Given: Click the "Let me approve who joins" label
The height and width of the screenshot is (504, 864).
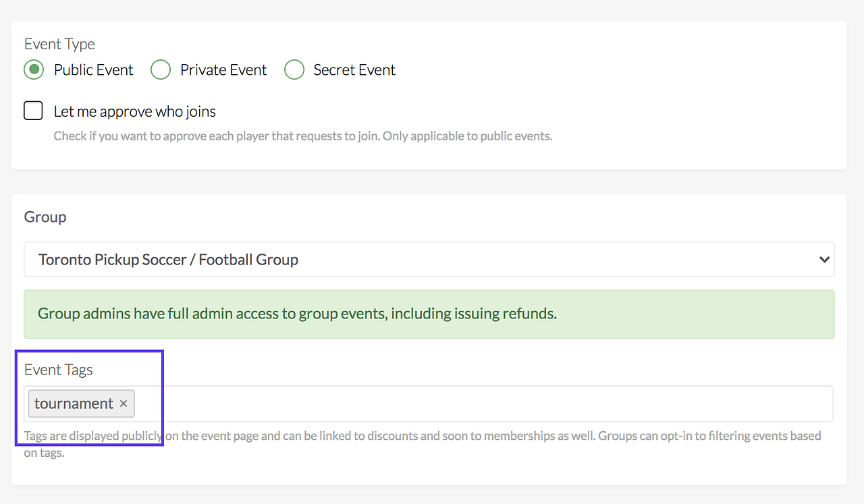Looking at the screenshot, I should [135, 111].
